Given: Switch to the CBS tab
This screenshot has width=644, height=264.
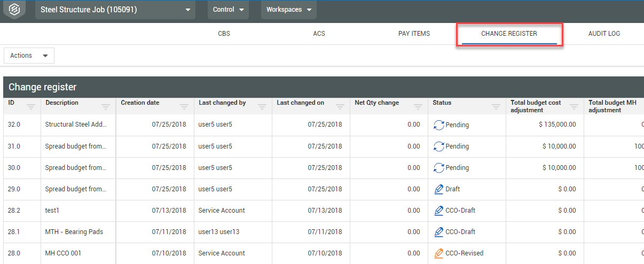Looking at the screenshot, I should (x=224, y=34).
